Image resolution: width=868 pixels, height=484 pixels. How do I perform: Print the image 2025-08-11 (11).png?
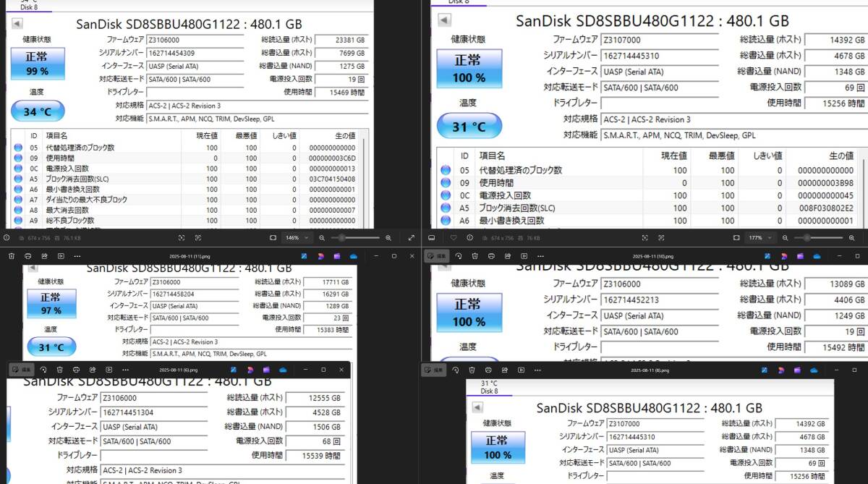[x=28, y=256]
